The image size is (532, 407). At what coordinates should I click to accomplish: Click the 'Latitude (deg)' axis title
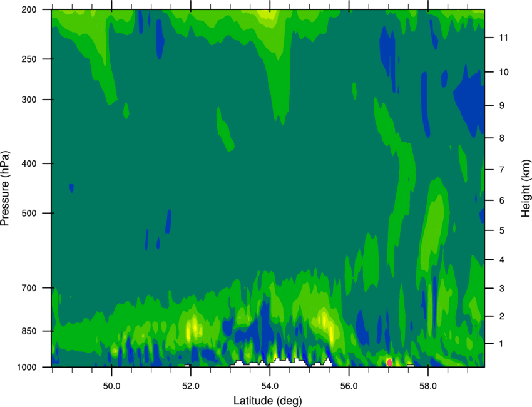(267, 401)
